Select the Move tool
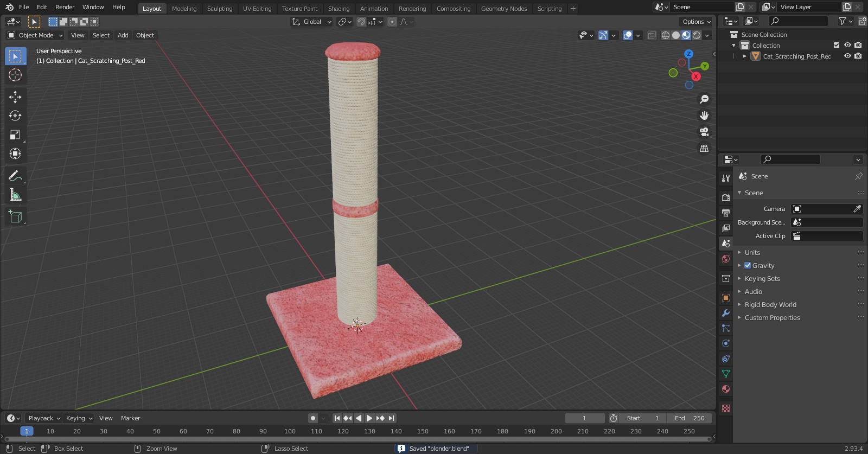Viewport: 868px width, 454px height. click(x=15, y=97)
